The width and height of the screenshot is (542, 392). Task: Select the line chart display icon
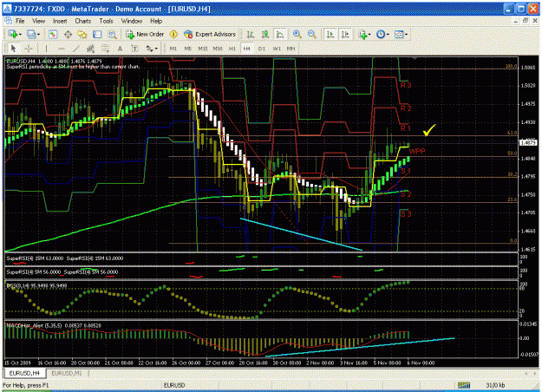point(280,34)
